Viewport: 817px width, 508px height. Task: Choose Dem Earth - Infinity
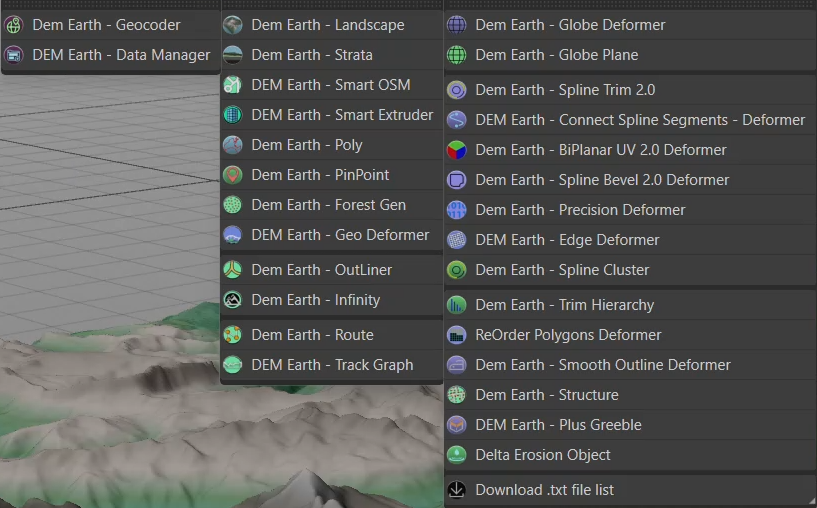tap(332, 300)
